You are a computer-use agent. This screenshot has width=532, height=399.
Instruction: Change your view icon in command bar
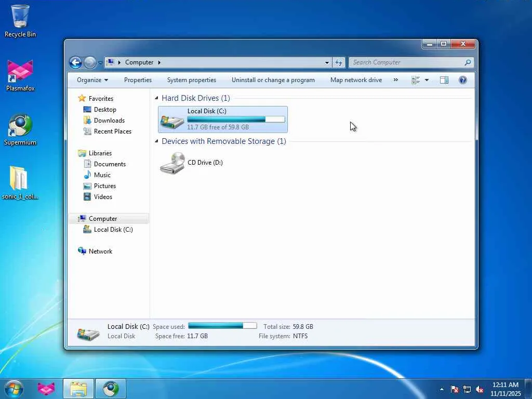tap(416, 80)
